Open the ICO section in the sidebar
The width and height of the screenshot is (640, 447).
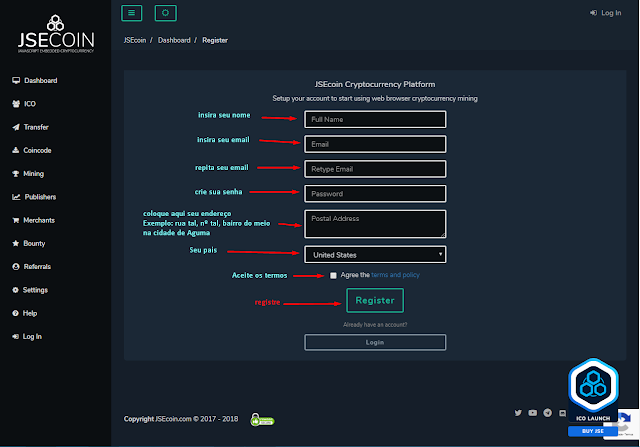tap(24, 104)
